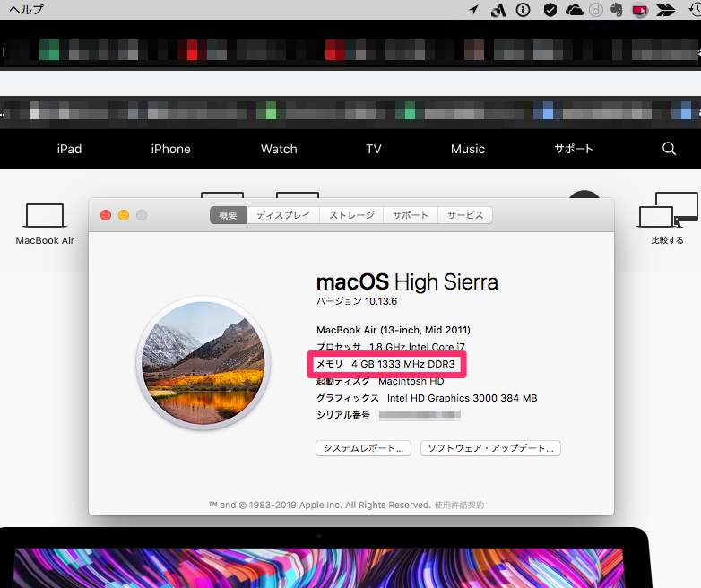Image resolution: width=701 pixels, height=588 pixels.
Task: Click the circled letter d menu bar icon
Action: 596,10
